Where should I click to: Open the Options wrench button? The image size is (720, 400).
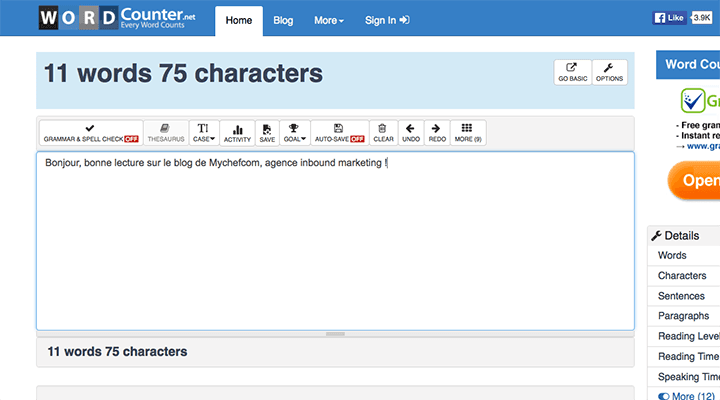(x=609, y=72)
